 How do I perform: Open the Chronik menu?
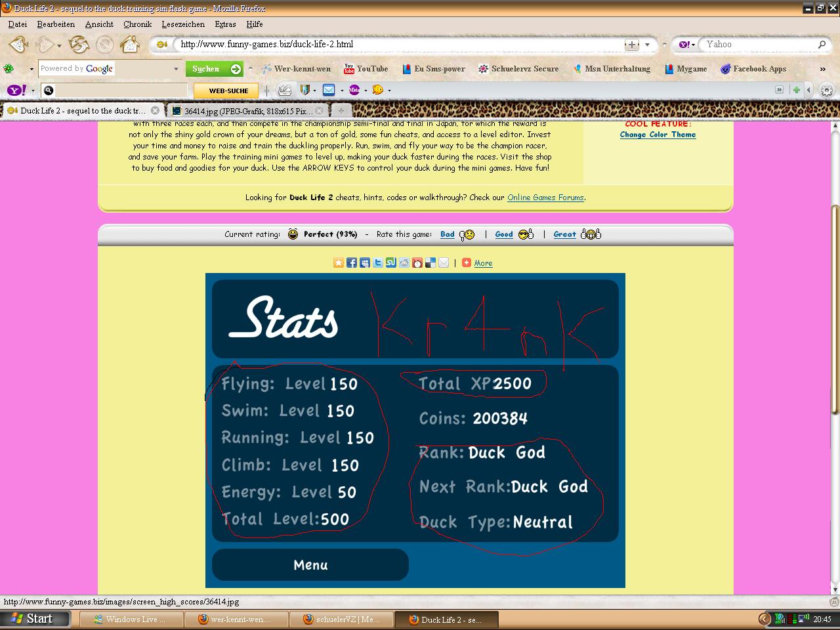(x=137, y=24)
